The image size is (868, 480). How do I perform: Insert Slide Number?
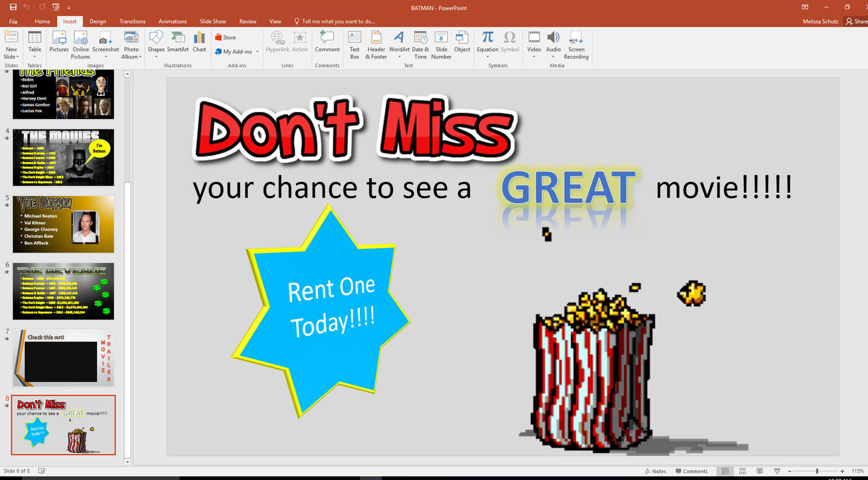pyautogui.click(x=441, y=44)
